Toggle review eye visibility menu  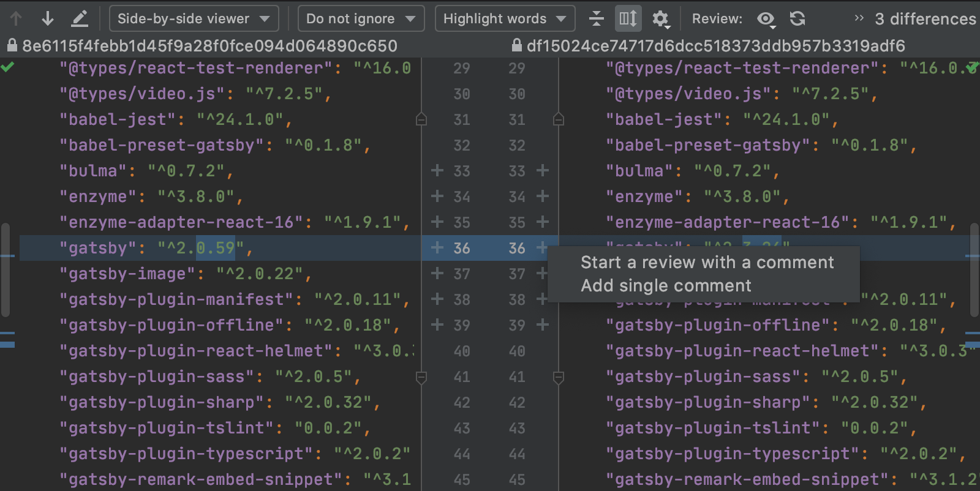click(766, 19)
